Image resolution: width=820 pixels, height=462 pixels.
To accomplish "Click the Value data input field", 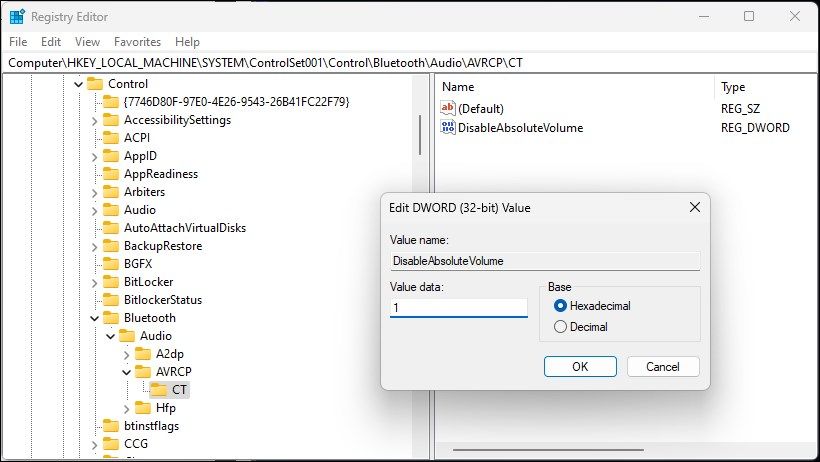I will coord(458,308).
